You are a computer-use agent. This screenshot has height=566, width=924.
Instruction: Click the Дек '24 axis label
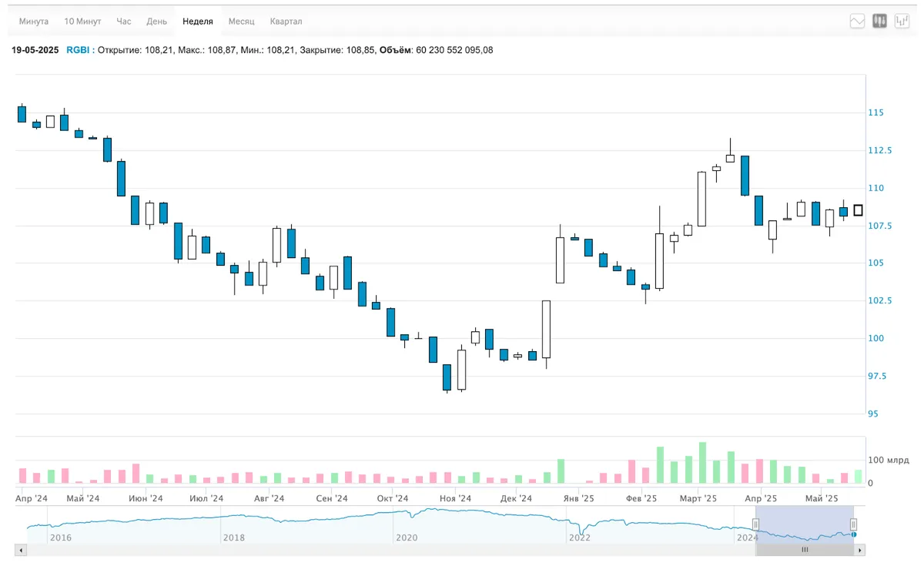(x=516, y=498)
